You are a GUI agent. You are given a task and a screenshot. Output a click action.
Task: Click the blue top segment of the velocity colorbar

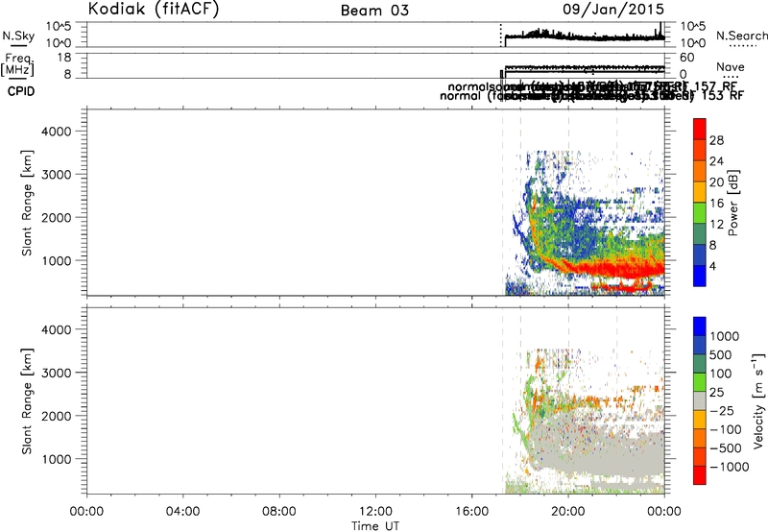click(x=700, y=326)
